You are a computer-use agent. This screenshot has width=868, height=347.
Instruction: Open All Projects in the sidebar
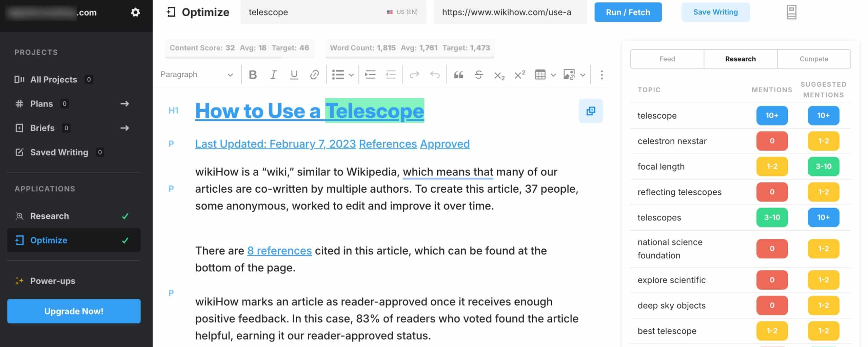tap(54, 79)
